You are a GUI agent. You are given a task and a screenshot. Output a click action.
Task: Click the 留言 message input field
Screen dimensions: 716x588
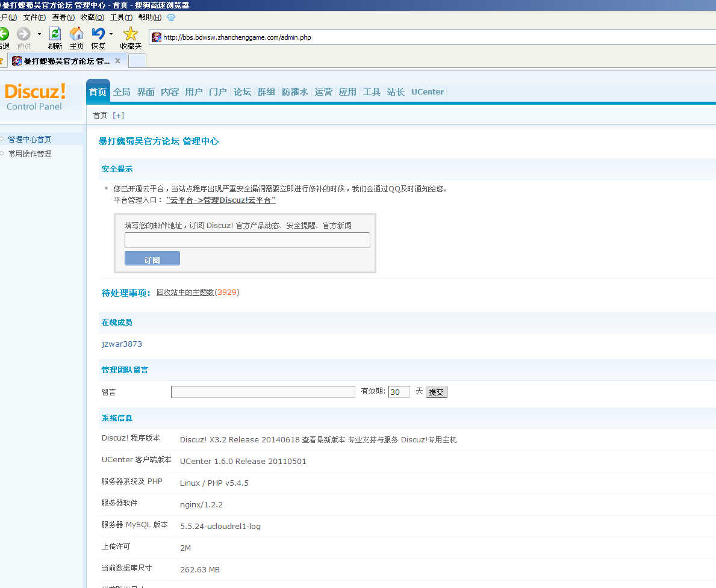263,392
